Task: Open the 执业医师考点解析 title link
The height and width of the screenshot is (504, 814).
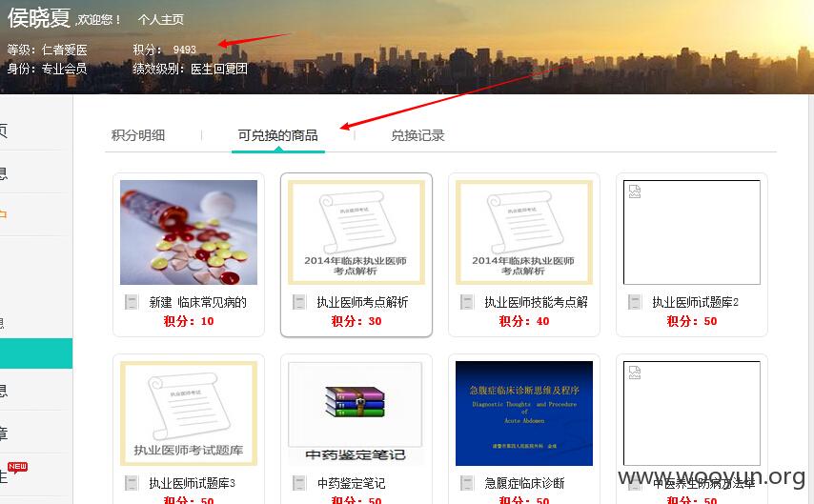Action: (x=362, y=302)
